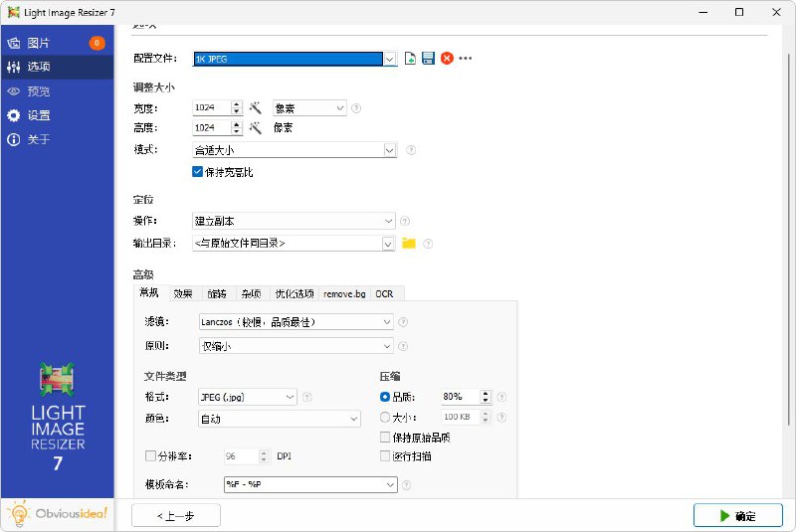Click the magic wand next to 高度
Screen dimensions: 796x532
click(255, 128)
